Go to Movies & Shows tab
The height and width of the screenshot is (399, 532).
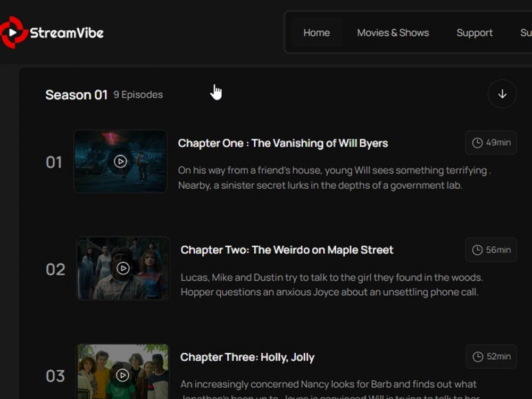[393, 32]
